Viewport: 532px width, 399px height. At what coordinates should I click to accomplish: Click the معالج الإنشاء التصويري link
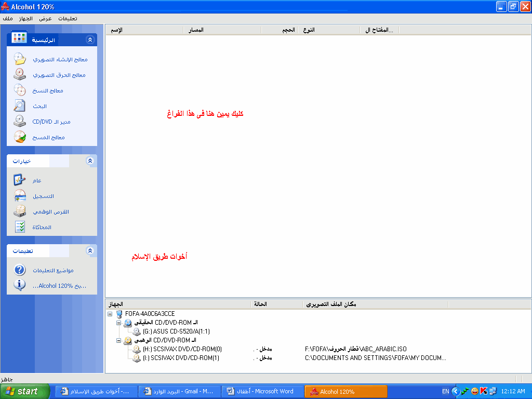[60, 59]
